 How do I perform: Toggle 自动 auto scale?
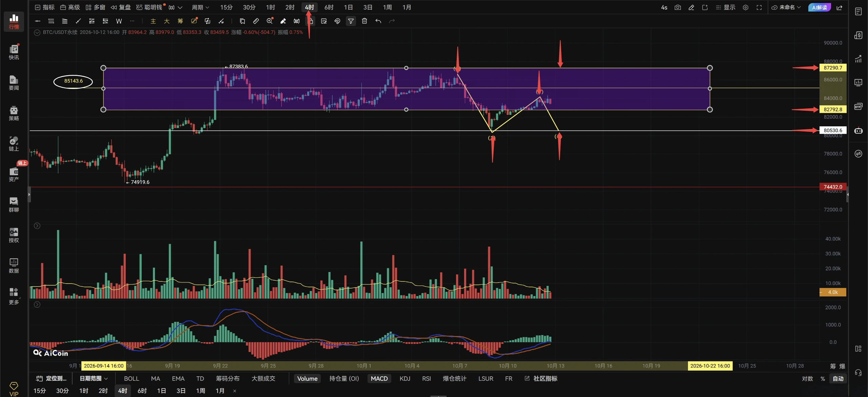click(838, 379)
